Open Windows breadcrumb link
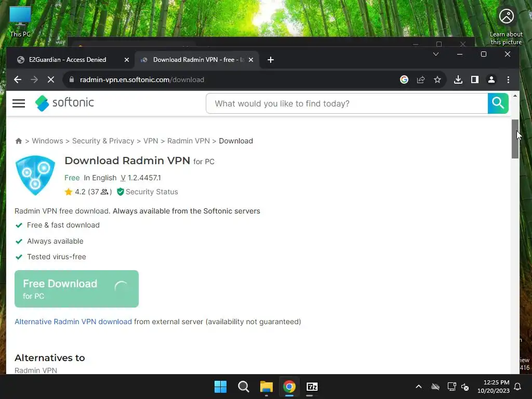This screenshot has width=532, height=399. 47,141
